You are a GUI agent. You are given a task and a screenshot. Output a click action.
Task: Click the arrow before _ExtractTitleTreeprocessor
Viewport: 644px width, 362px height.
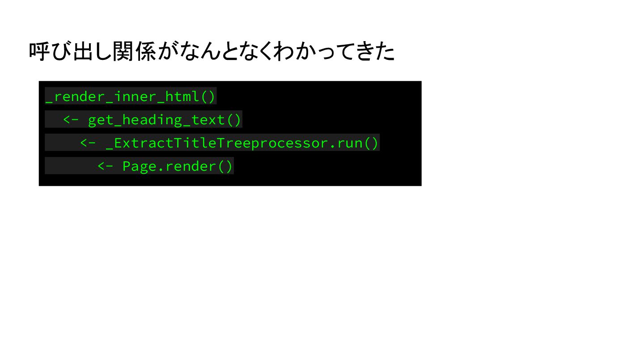click(x=88, y=143)
